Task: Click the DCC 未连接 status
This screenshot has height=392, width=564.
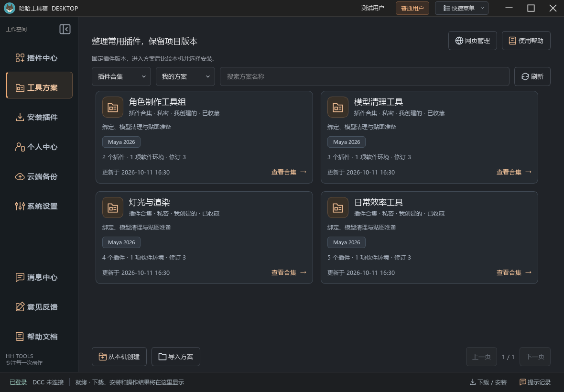Action: point(48,382)
